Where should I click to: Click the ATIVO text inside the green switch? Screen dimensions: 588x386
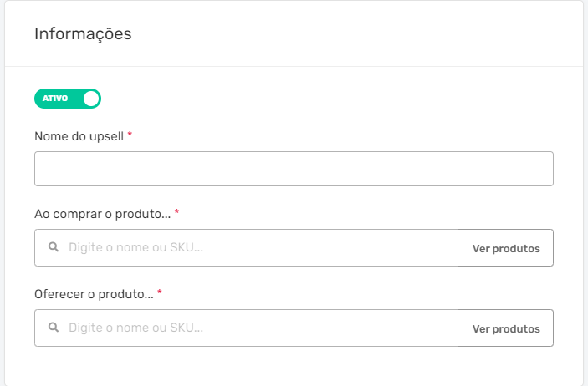pos(55,99)
